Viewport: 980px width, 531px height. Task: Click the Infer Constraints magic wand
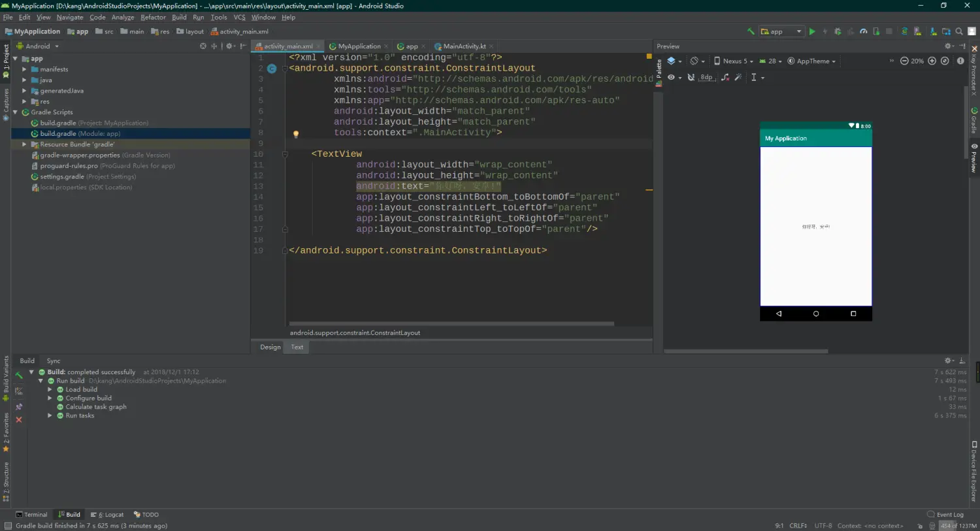click(x=738, y=77)
